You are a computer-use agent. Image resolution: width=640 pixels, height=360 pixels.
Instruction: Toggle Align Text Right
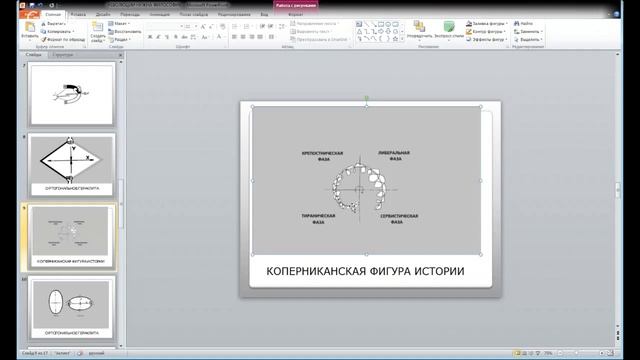(x=251, y=37)
